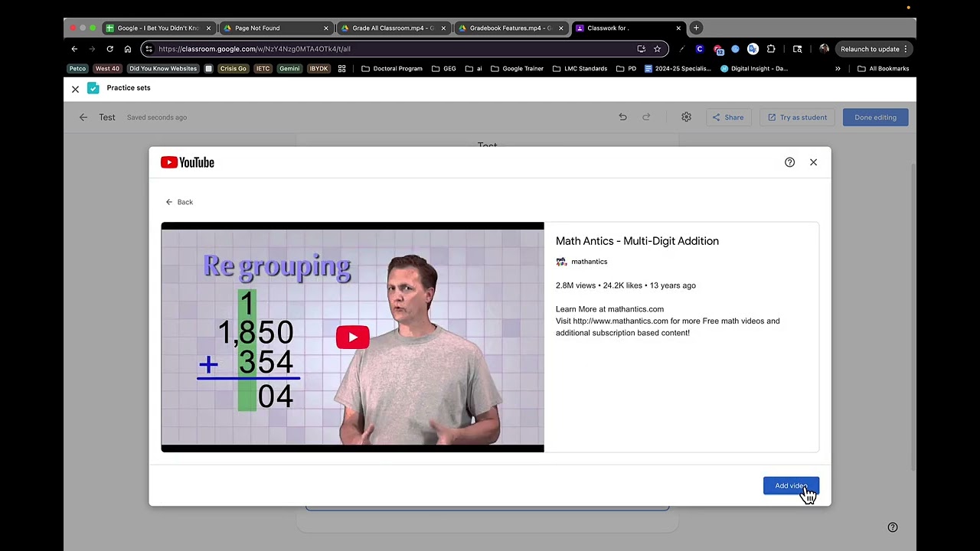Expand the Doctoral Program bookmark folder

pyautogui.click(x=392, y=69)
